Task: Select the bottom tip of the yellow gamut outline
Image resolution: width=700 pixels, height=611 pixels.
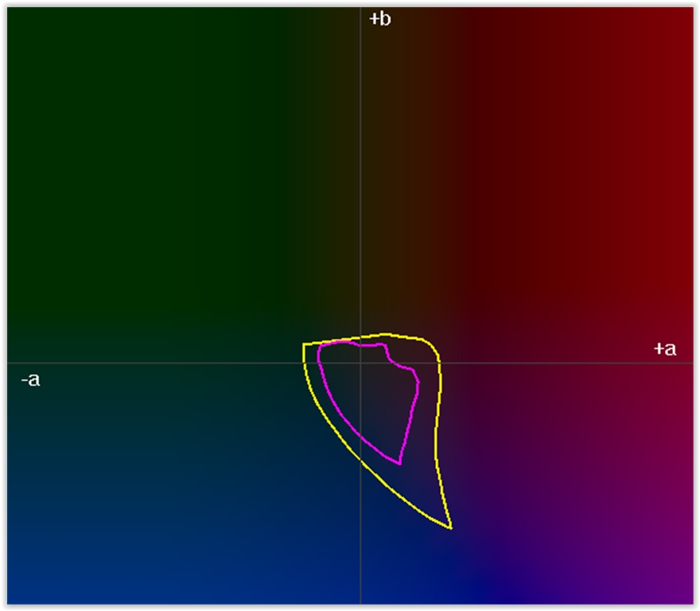Action: [451, 527]
